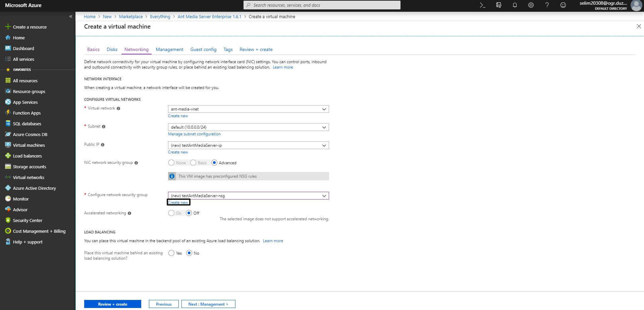
Task: Choose Yes for existing load balancing solution
Action: 171,253
